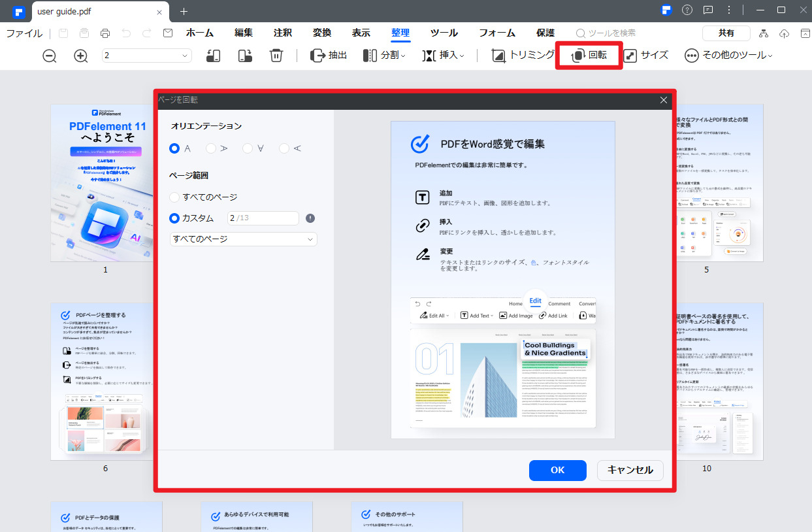Viewport: 812px width, 532px height.
Task: Open the 分割 split dropdown
Action: tap(384, 56)
